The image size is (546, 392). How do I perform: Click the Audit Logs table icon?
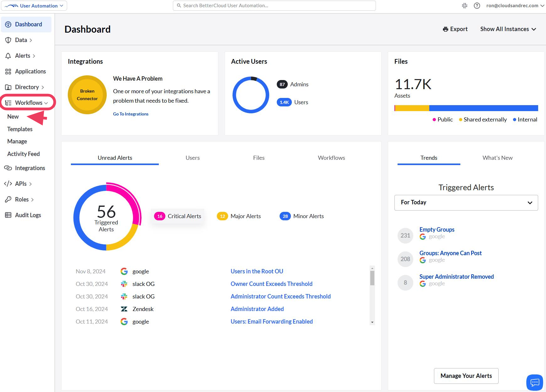pos(8,215)
